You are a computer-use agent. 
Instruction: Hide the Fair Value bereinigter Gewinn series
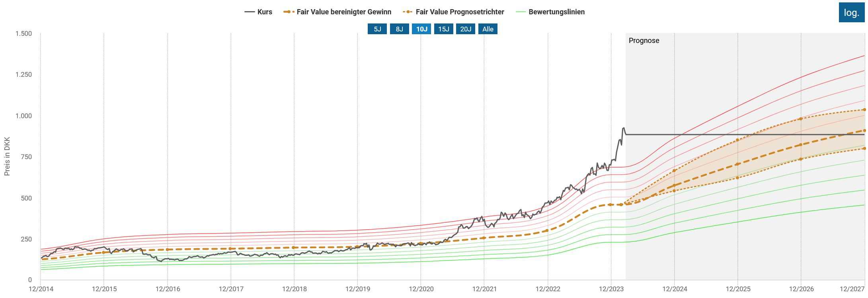coord(343,12)
